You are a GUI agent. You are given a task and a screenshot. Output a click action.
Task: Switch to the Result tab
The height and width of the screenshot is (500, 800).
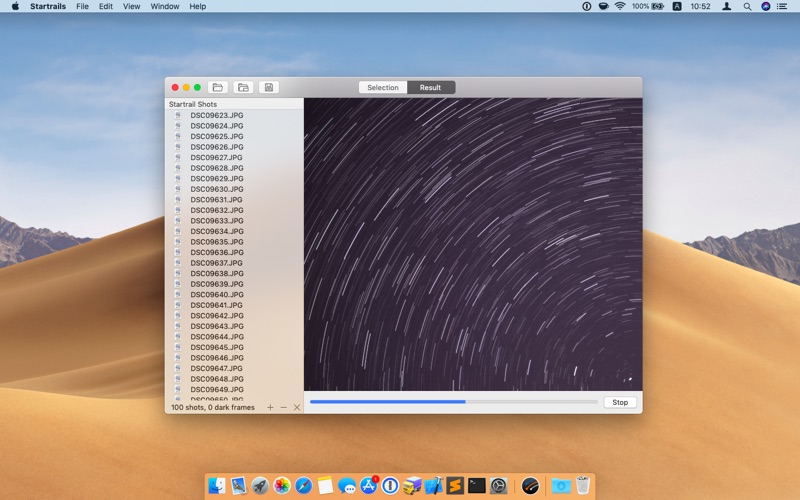tap(431, 87)
